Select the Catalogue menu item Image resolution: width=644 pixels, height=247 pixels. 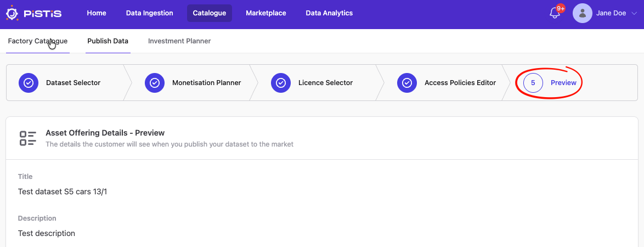pos(210,13)
